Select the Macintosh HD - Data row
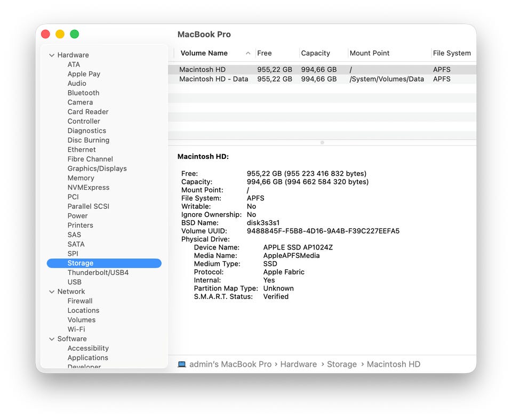Viewport: 512px width, 420px height. (213, 79)
